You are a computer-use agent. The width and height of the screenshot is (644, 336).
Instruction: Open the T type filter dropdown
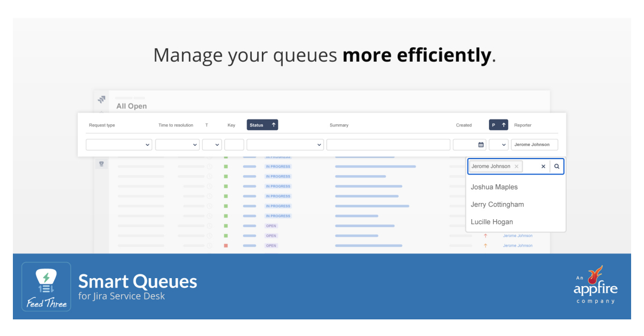pyautogui.click(x=212, y=145)
